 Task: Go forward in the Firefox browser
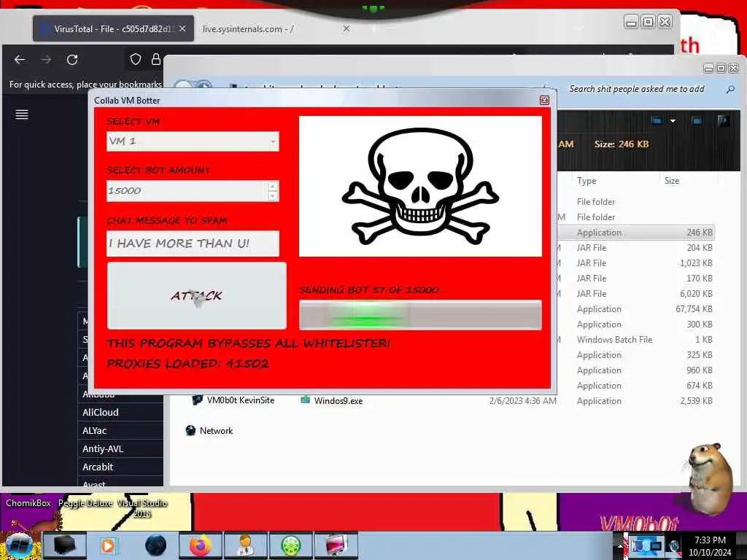46,60
